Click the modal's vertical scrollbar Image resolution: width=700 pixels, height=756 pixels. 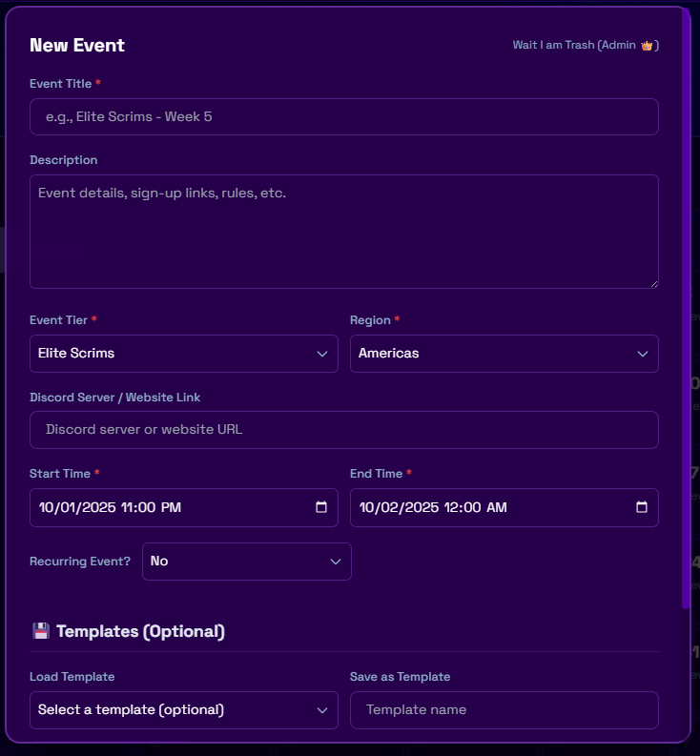click(686, 309)
